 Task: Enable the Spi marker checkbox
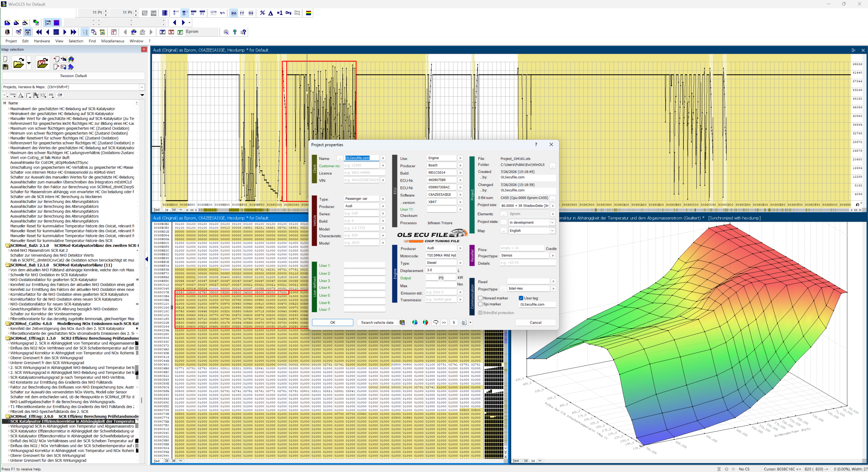480,304
